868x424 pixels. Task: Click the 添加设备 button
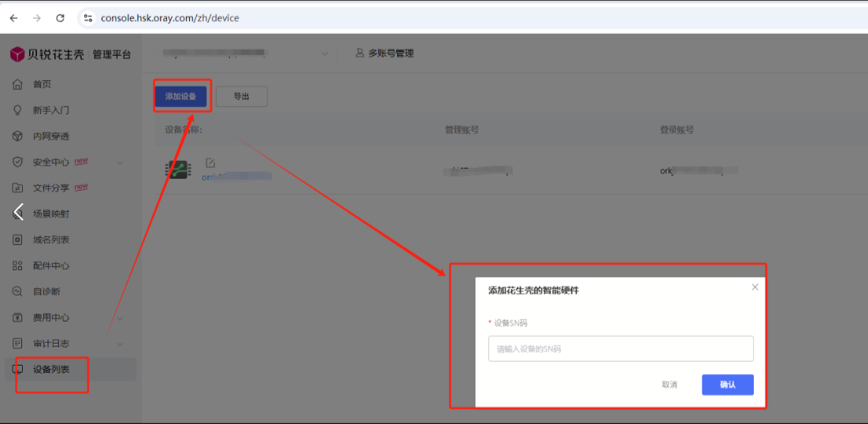coord(180,96)
